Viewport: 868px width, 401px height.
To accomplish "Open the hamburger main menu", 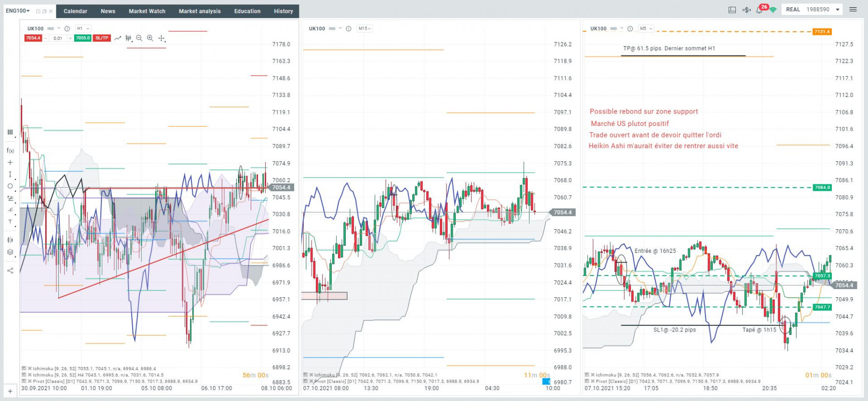I will point(853,10).
